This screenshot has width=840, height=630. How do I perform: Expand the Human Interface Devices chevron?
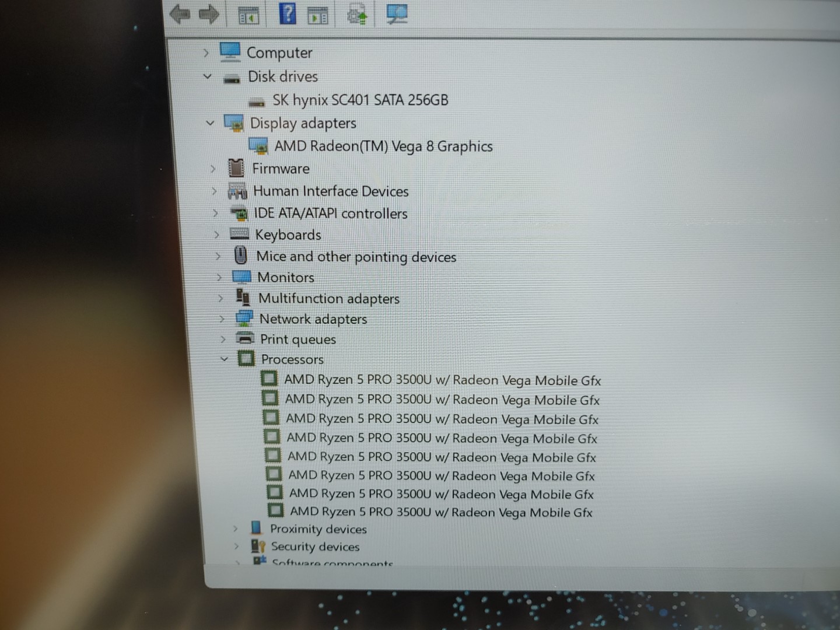[214, 191]
